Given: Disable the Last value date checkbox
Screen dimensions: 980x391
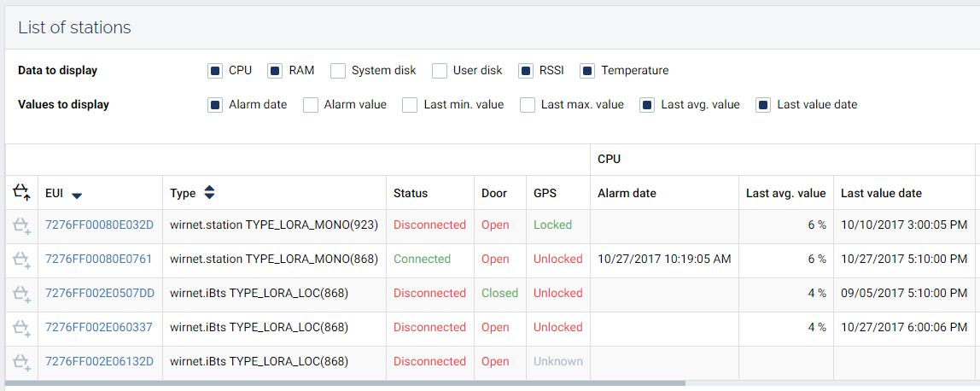Looking at the screenshot, I should tap(763, 105).
